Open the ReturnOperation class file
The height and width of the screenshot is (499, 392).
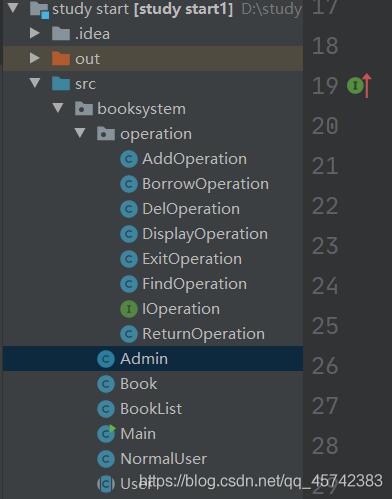pyautogui.click(x=203, y=334)
